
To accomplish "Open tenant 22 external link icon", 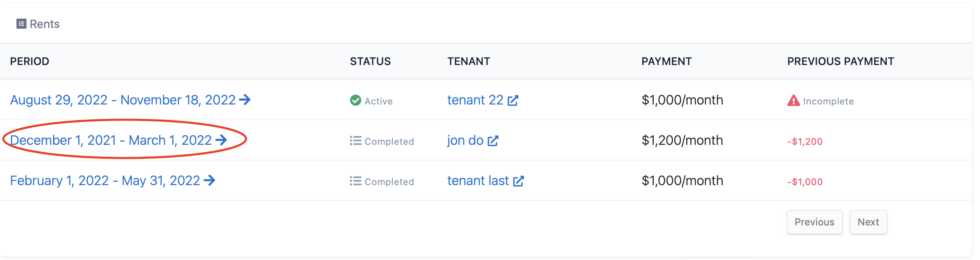I will (x=513, y=100).
